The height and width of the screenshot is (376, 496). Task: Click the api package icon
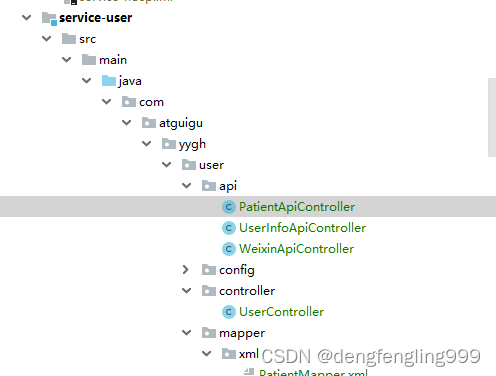click(x=209, y=186)
